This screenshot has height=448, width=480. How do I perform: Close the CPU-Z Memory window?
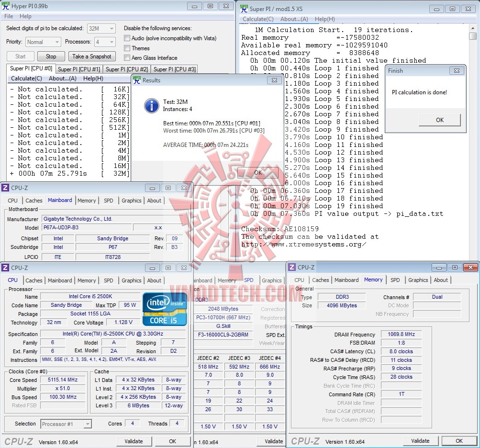pyautogui.click(x=470, y=268)
